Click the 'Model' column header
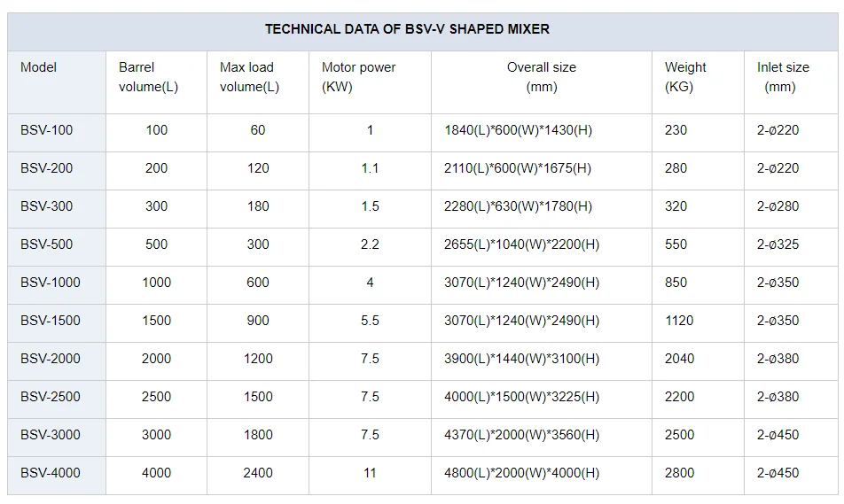The image size is (844, 504). [x=38, y=67]
